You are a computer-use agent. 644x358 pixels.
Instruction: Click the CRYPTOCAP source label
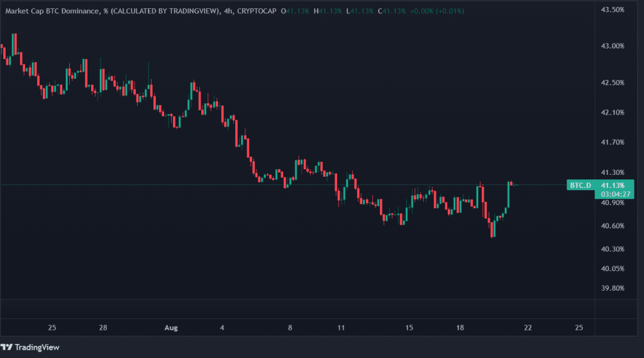point(257,11)
